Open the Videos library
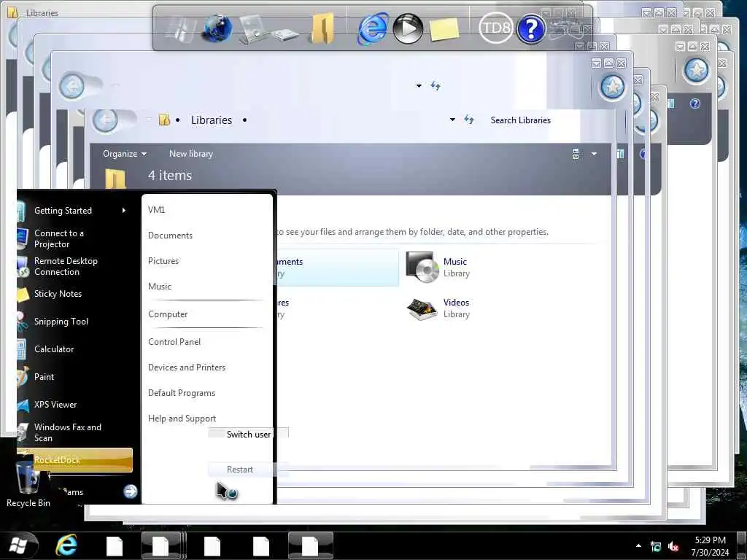 (438, 308)
